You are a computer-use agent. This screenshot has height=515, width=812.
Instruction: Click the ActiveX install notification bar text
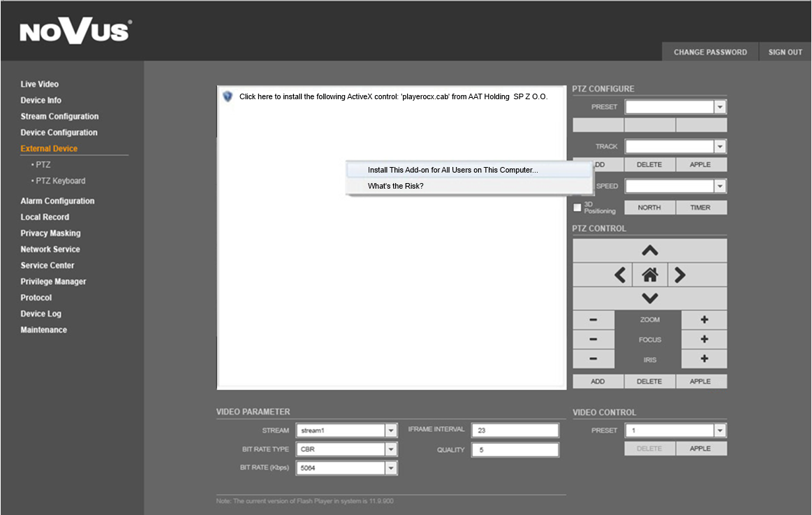(x=393, y=96)
